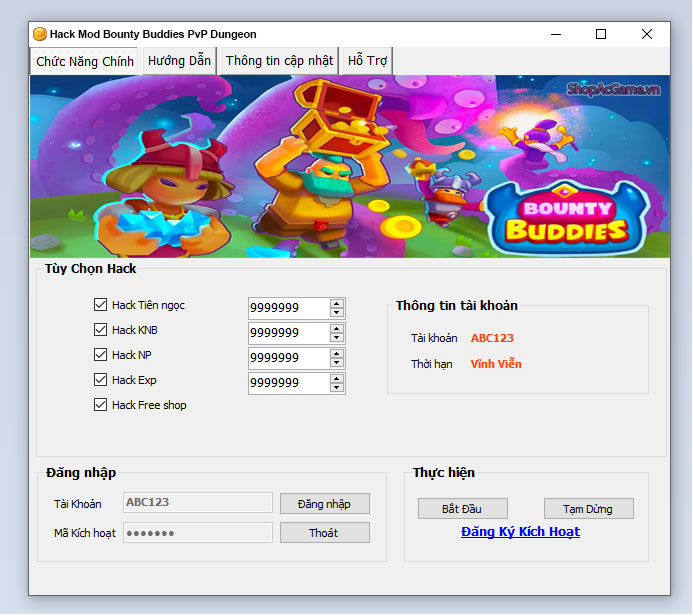Uncheck the Hack NP option
The height and width of the screenshot is (616, 693).
pyautogui.click(x=100, y=354)
